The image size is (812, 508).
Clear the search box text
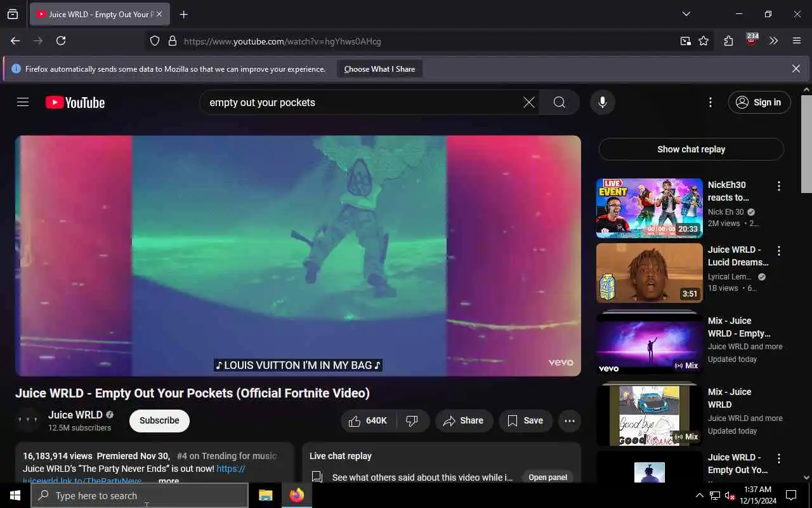point(528,102)
